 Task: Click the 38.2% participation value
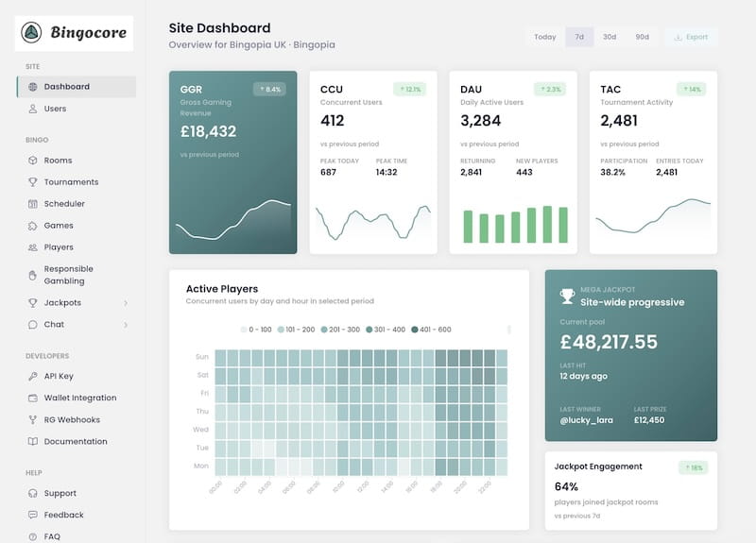[612, 172]
